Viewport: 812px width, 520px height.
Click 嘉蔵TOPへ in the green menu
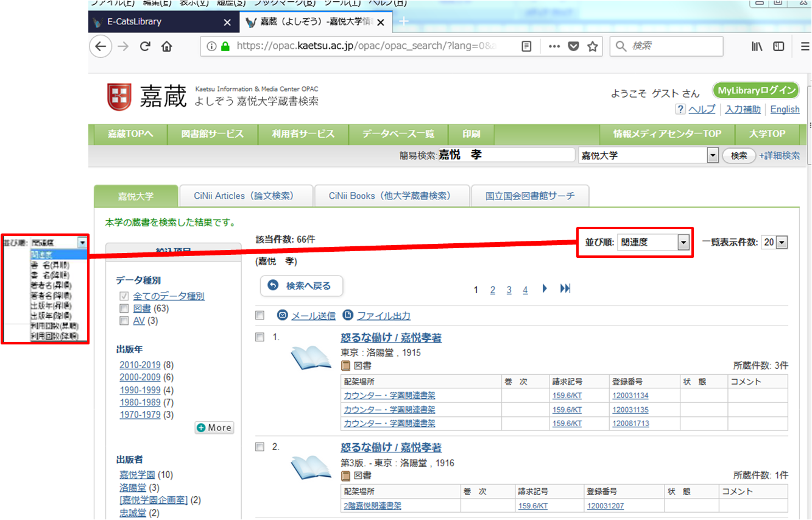click(130, 134)
